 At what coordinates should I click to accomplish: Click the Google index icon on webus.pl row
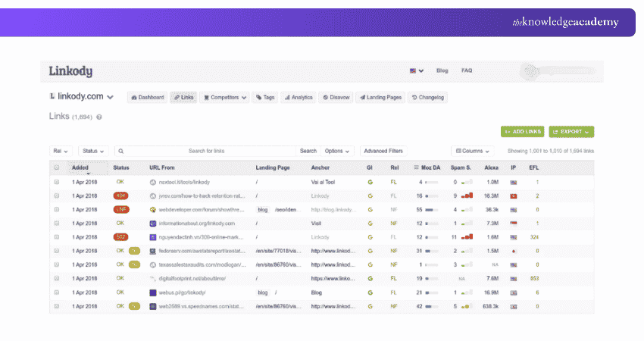370,293
